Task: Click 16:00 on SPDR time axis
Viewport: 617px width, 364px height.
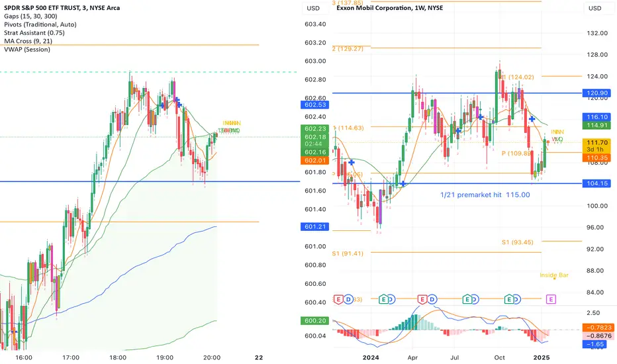Action: [x=24, y=357]
